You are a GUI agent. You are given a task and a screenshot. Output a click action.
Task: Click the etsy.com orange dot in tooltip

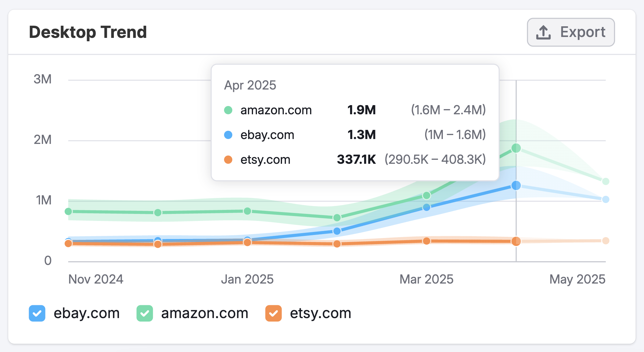pyautogui.click(x=228, y=159)
